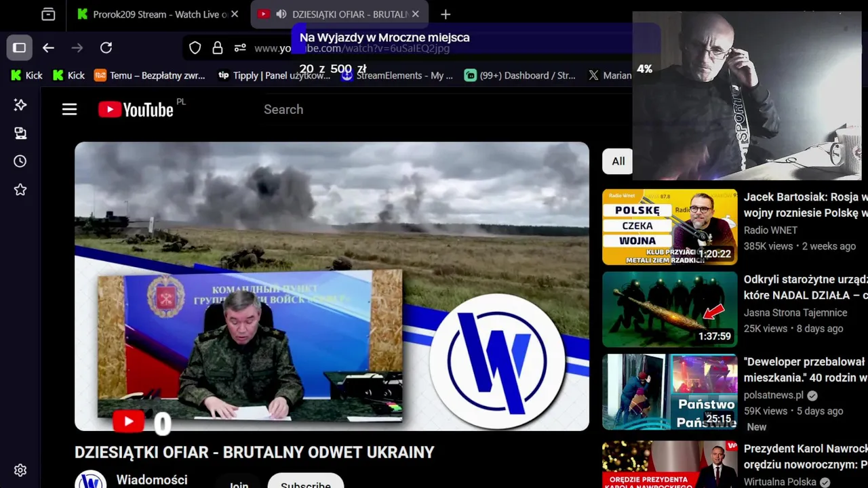View site security padlock info
Viewport: 868px width, 488px height.
[x=218, y=47]
